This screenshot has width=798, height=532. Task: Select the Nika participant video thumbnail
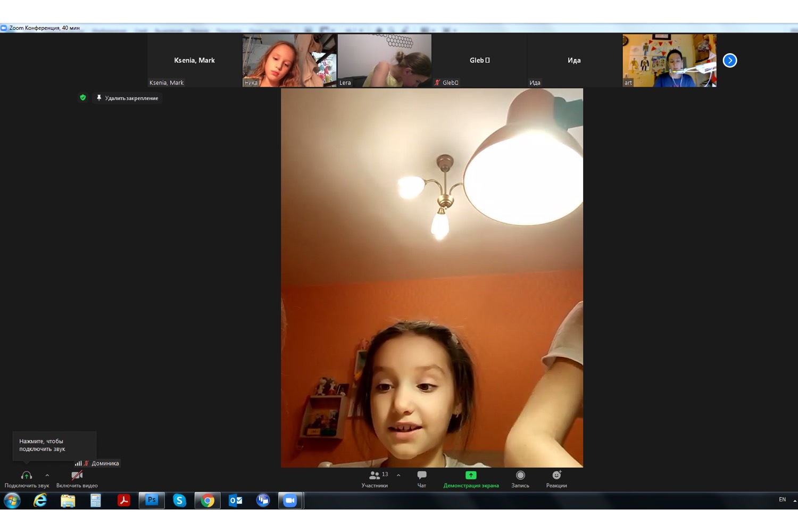[289, 60]
